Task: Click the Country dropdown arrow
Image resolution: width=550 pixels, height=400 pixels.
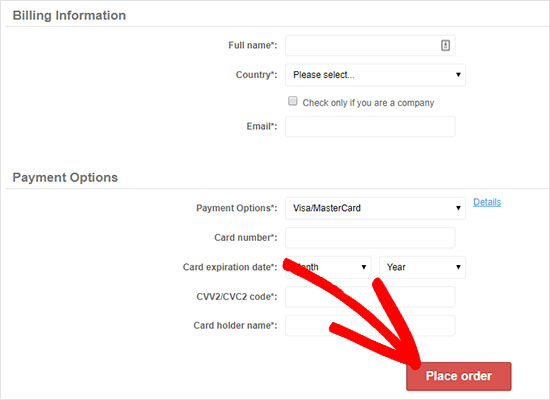Action: coord(458,75)
